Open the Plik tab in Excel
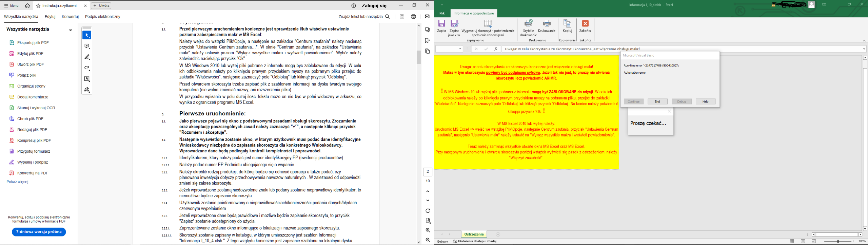This screenshot has width=868, height=245. click(x=442, y=13)
